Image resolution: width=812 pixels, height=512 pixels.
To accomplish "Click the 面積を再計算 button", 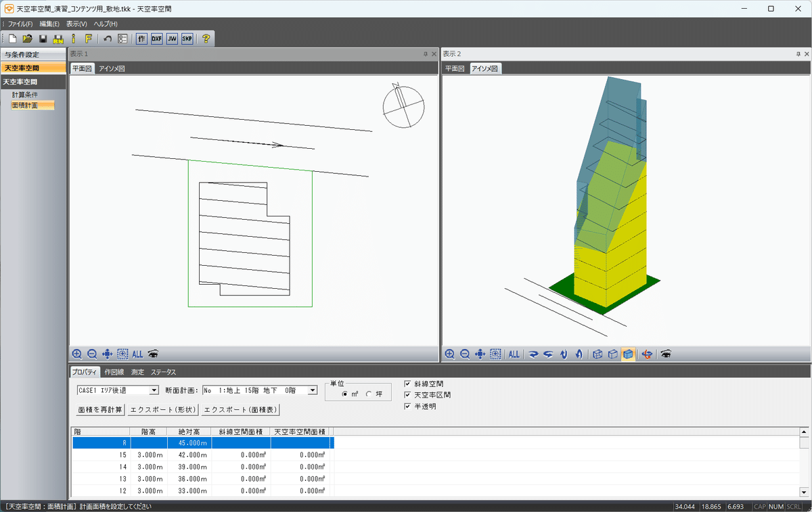I will click(101, 410).
